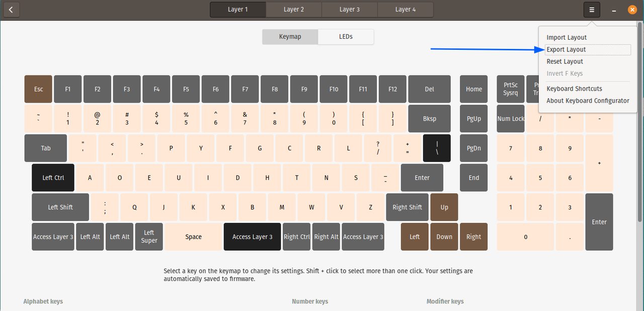Click the numpad Enter key
This screenshot has width=644, height=311.
coord(599,221)
